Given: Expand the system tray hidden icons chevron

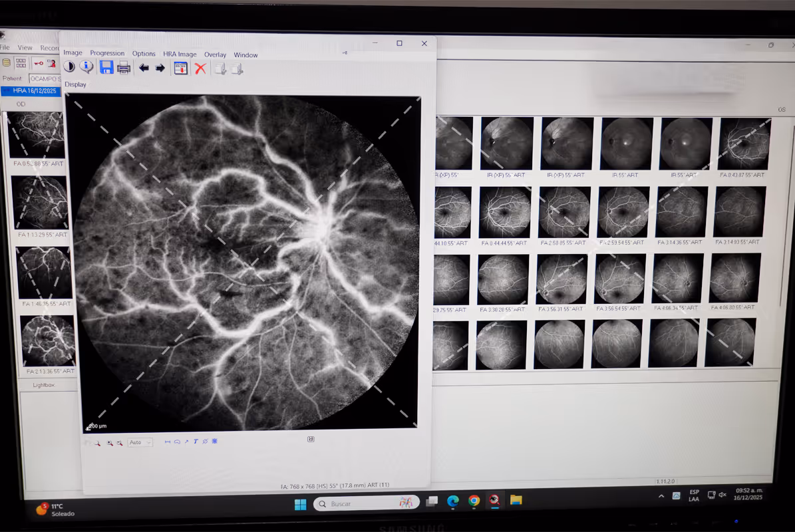Looking at the screenshot, I should (x=661, y=496).
